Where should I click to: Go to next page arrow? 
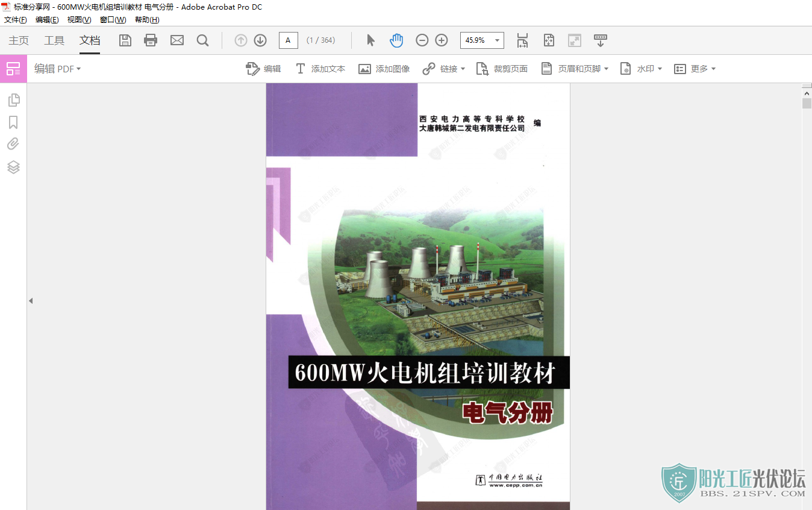[260, 40]
